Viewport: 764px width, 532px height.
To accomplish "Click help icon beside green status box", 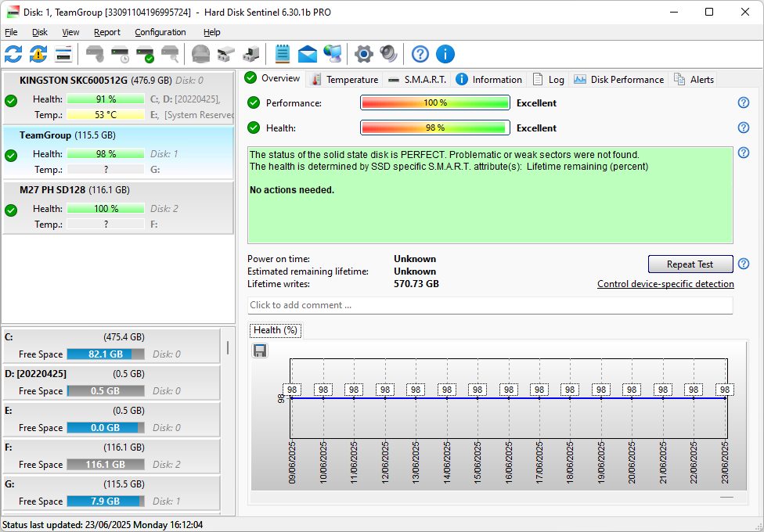I will [x=744, y=153].
